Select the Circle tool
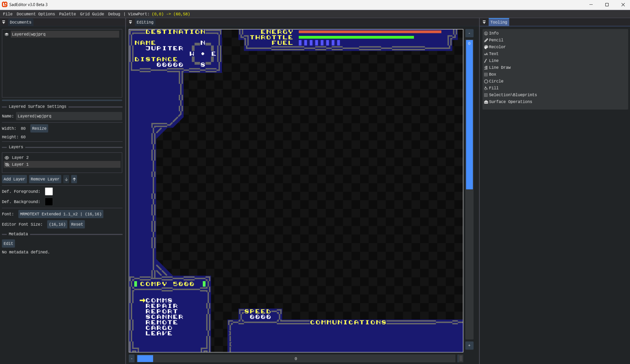This screenshot has height=364, width=630. 496,81
